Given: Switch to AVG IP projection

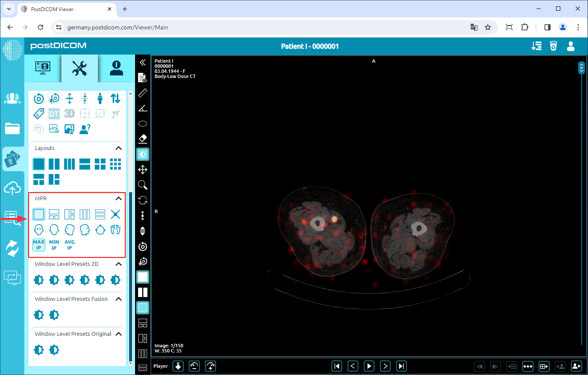Looking at the screenshot, I should coord(69,244).
